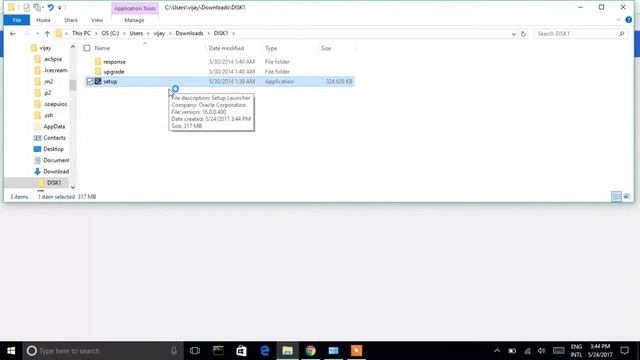Click This PC in the address bar
The width and height of the screenshot is (640, 360).
[x=81, y=33]
